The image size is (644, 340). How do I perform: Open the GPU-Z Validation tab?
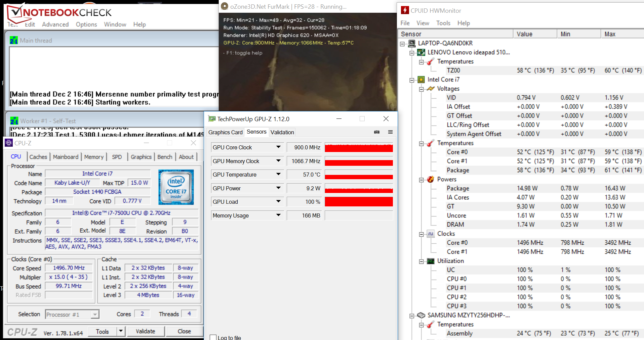click(x=282, y=132)
